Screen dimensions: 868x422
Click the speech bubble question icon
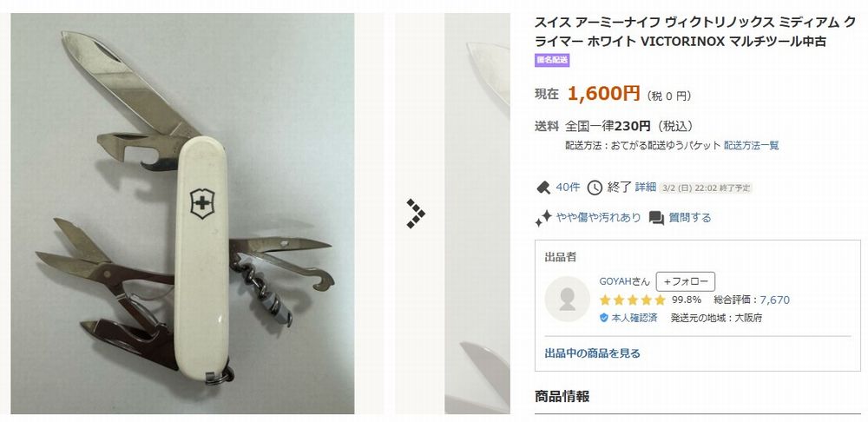[656, 218]
